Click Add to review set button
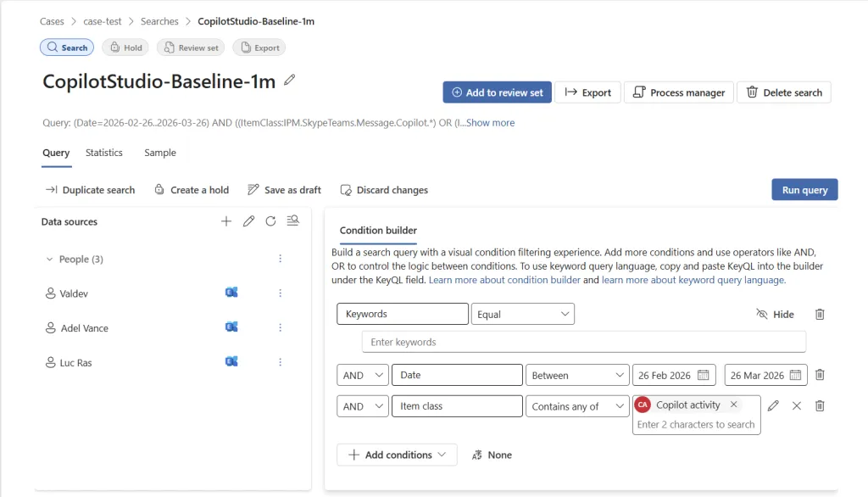The image size is (868, 497). pos(497,92)
